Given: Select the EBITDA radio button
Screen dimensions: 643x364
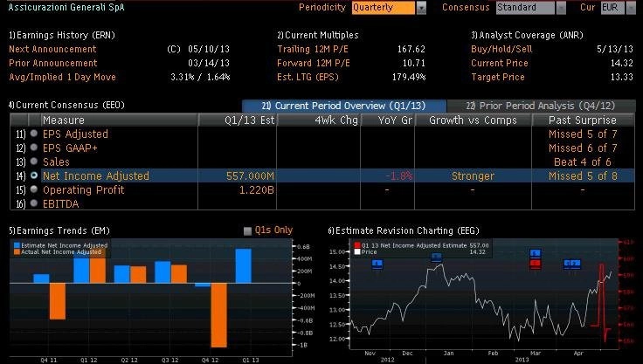Looking at the screenshot, I should tap(34, 203).
